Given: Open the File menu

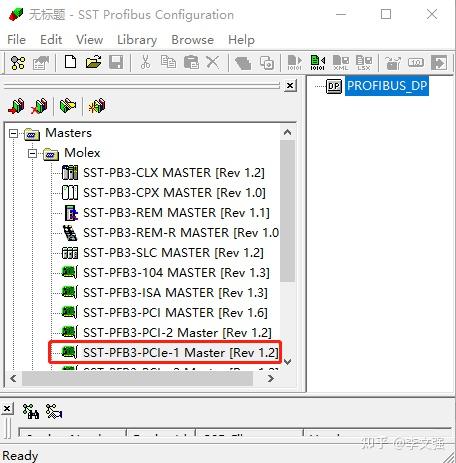Looking at the screenshot, I should pos(16,40).
